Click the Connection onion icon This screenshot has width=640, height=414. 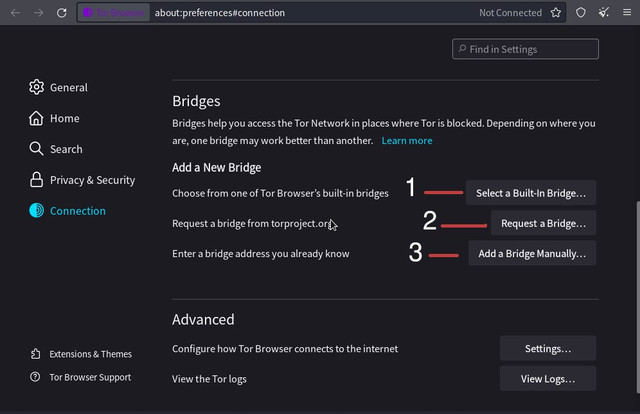coord(36,210)
